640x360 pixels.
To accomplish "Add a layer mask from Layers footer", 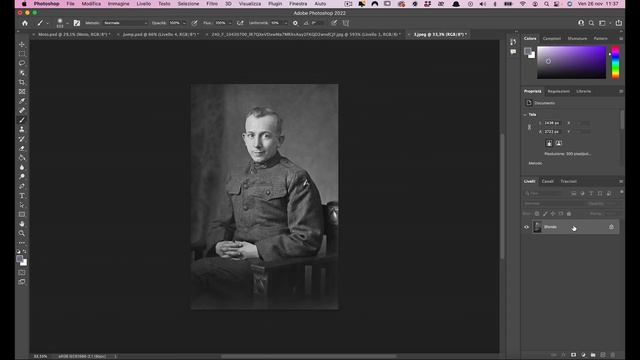I will pos(573,355).
